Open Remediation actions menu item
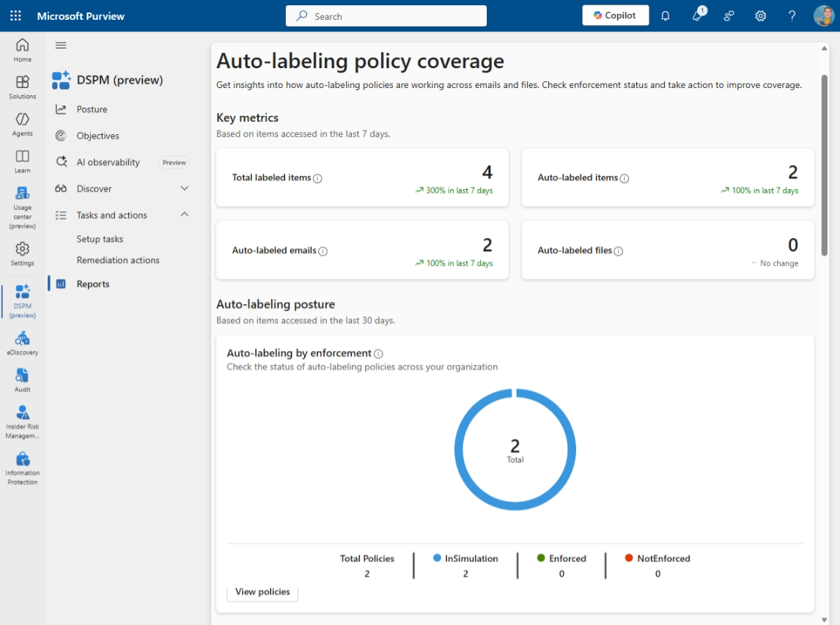This screenshot has width=840, height=625. pyautogui.click(x=118, y=260)
